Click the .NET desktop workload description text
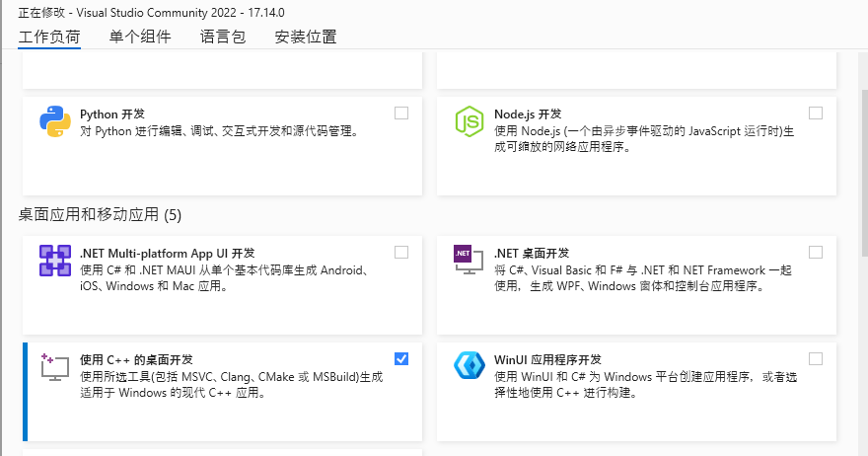The image size is (868, 456). pyautogui.click(x=643, y=278)
